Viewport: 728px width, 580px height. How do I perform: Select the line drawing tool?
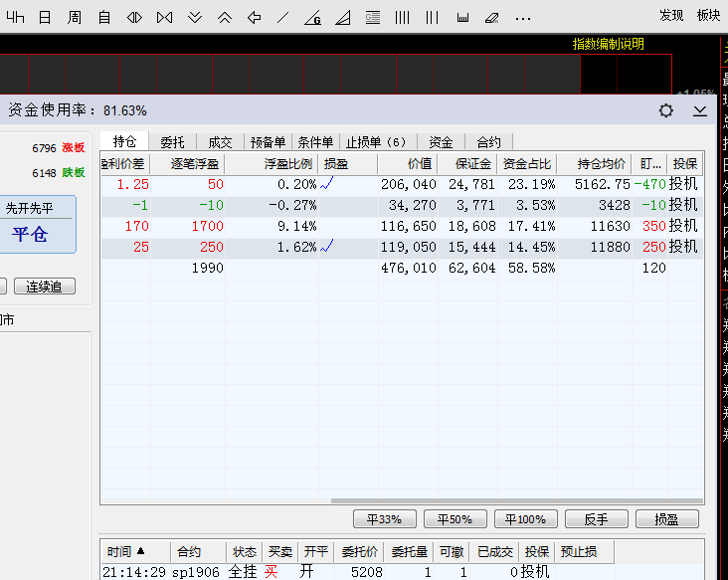[283, 17]
